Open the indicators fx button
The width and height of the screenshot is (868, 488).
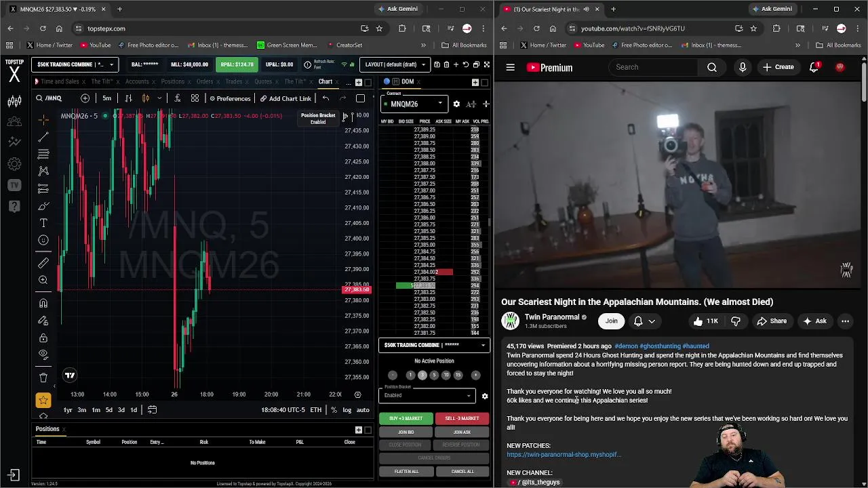pyautogui.click(x=177, y=98)
